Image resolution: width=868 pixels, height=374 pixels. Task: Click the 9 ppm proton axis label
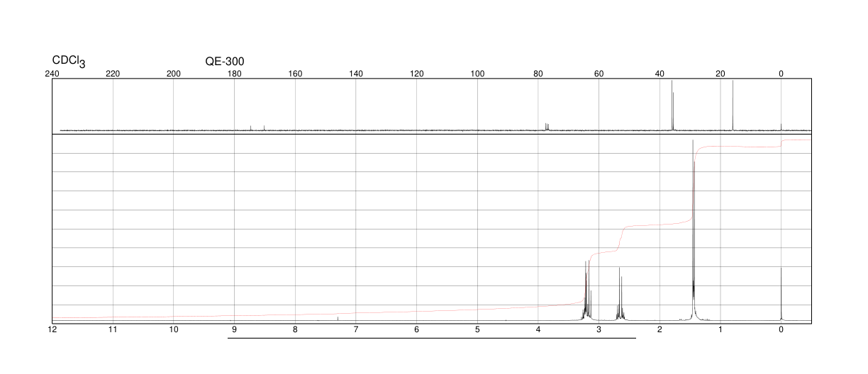pos(234,330)
